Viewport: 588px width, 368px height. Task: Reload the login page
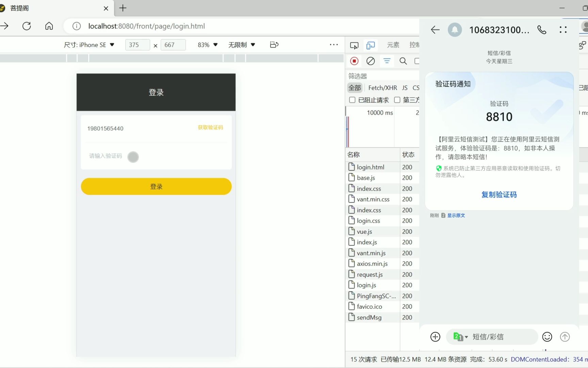27,26
